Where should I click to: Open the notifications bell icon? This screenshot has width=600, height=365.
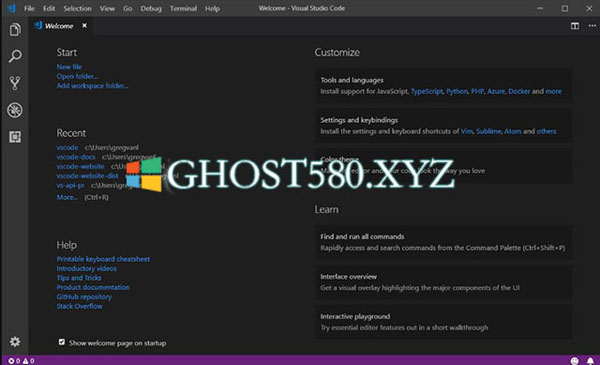(590, 360)
